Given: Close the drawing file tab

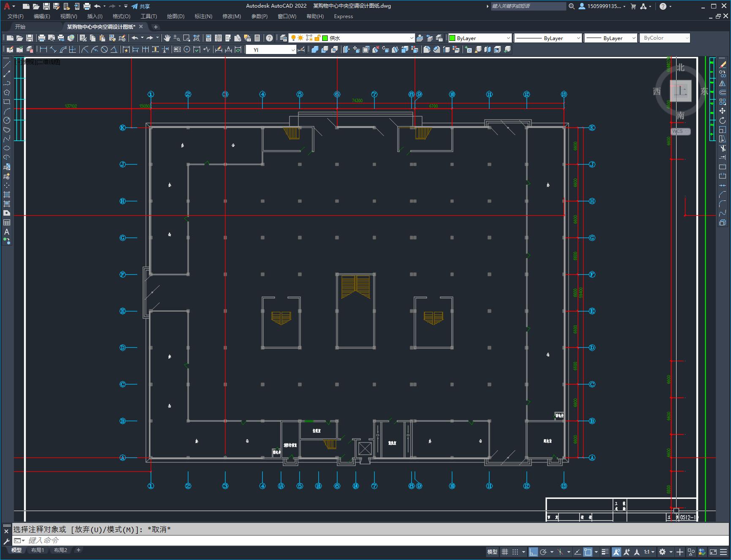Looking at the screenshot, I should 141,27.
